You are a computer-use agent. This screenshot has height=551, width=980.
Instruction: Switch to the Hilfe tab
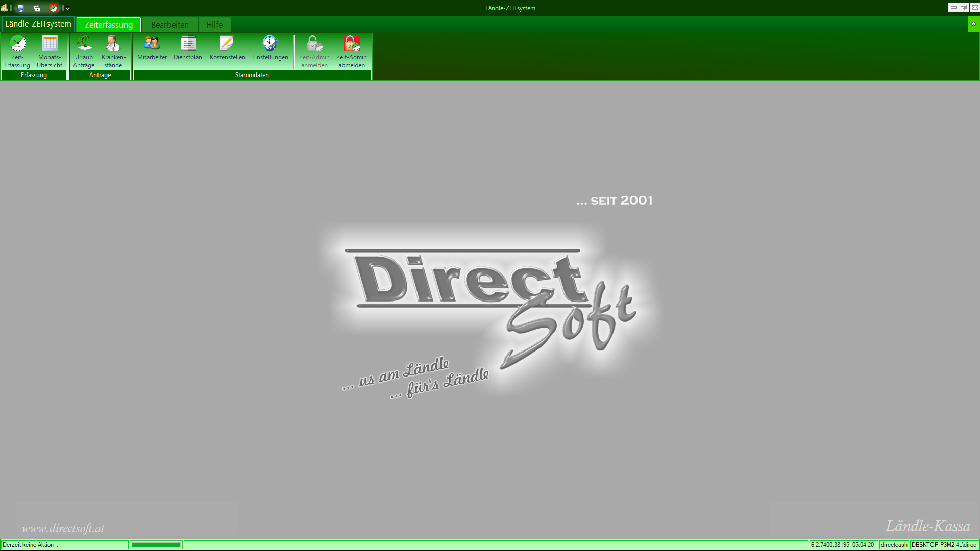coord(214,24)
